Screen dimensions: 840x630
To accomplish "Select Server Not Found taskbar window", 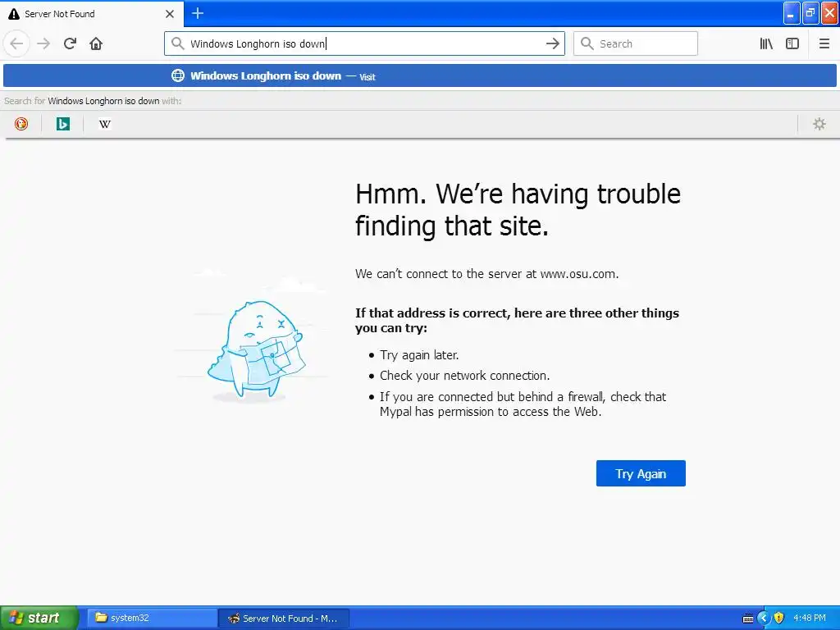I will (285, 618).
